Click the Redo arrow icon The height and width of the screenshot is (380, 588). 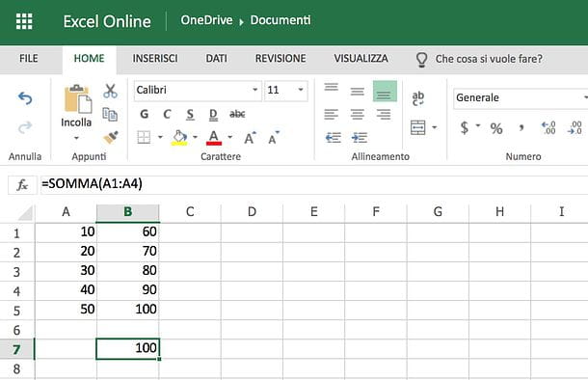click(x=25, y=127)
